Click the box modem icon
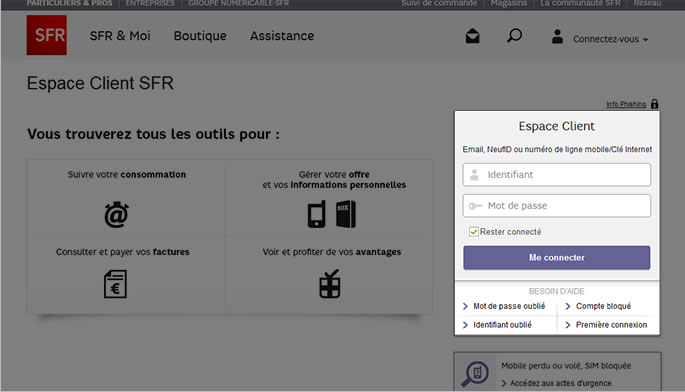 click(x=346, y=214)
